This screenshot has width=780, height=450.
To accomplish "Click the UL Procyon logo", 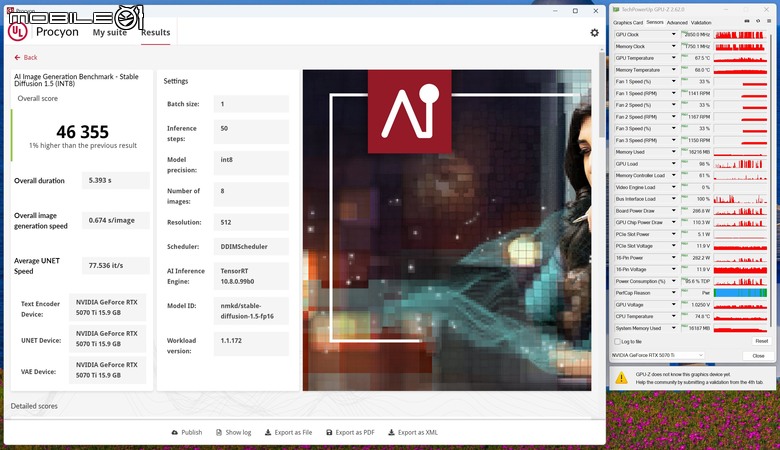I will click(17, 32).
